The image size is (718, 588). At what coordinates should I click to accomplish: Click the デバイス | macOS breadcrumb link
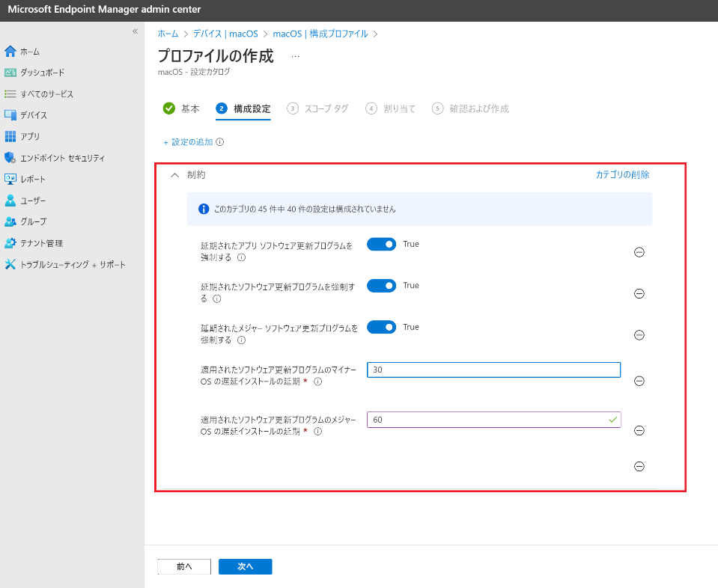click(x=226, y=34)
